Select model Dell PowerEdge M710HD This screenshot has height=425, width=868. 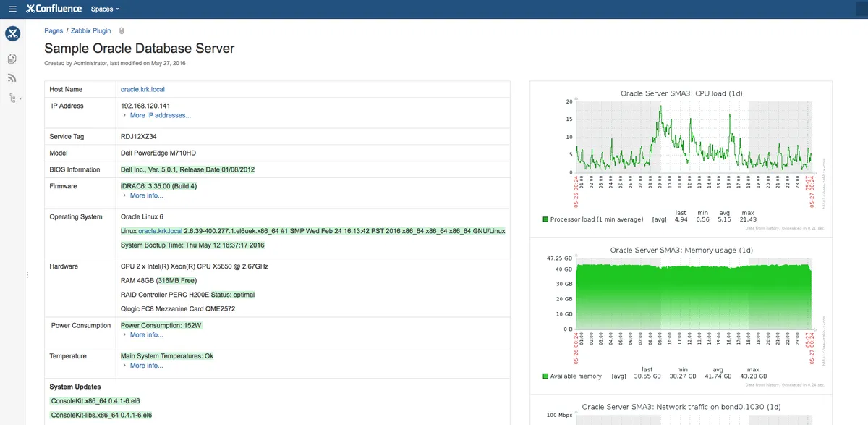coord(158,153)
